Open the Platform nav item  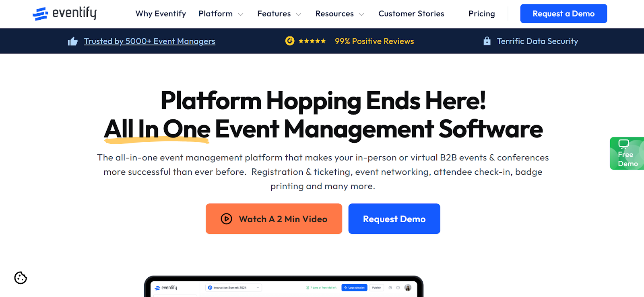216,14
